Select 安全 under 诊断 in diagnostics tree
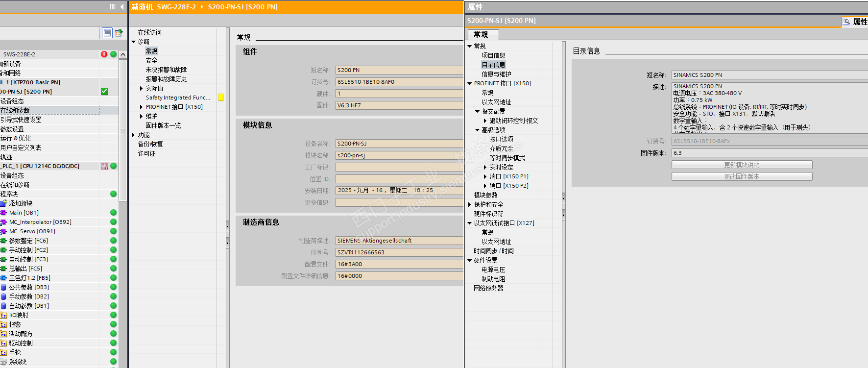 [x=151, y=60]
